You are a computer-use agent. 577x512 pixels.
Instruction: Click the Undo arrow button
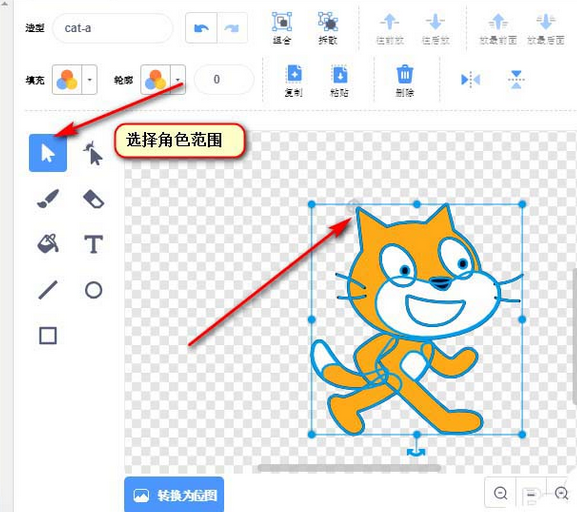(x=201, y=28)
